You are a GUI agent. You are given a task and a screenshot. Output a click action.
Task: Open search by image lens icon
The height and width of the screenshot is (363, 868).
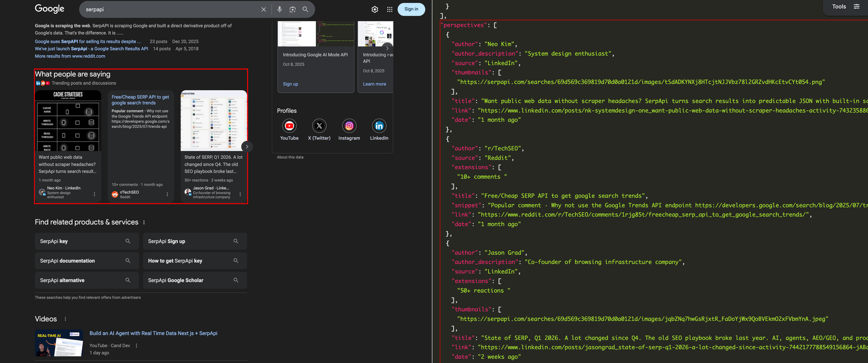click(293, 10)
